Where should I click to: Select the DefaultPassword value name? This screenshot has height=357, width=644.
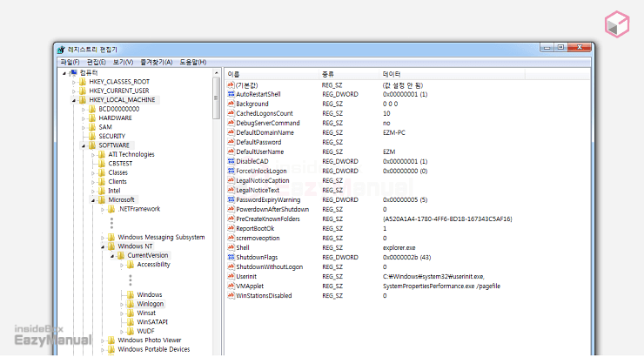click(x=258, y=142)
